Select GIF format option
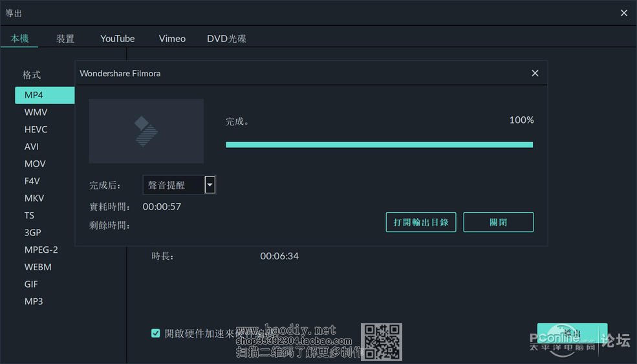The image size is (637, 364). click(x=32, y=284)
